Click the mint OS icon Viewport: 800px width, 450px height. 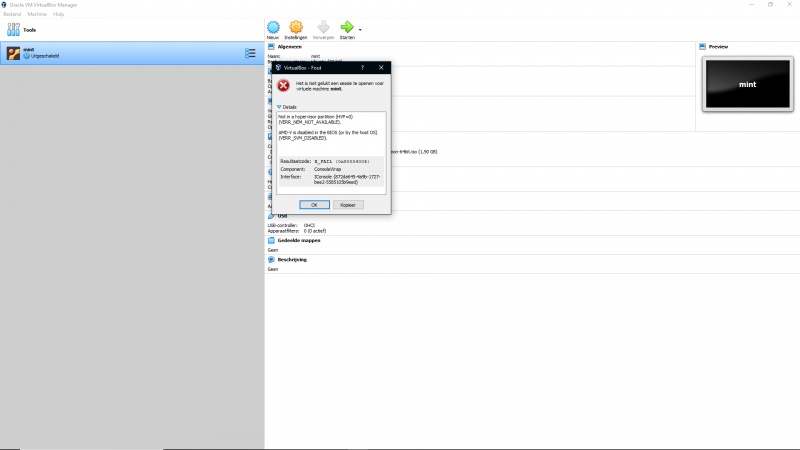point(13,53)
